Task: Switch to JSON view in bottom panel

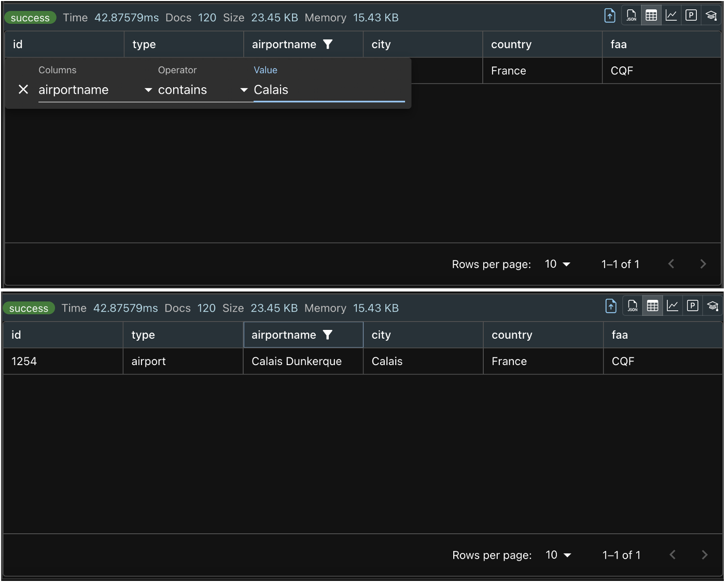Action: pos(633,306)
